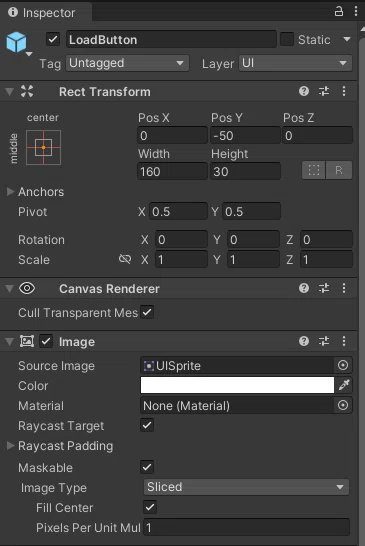Open the Layer dropdown showing UI
Image resolution: width=365 pixels, height=546 pixels.
point(295,63)
